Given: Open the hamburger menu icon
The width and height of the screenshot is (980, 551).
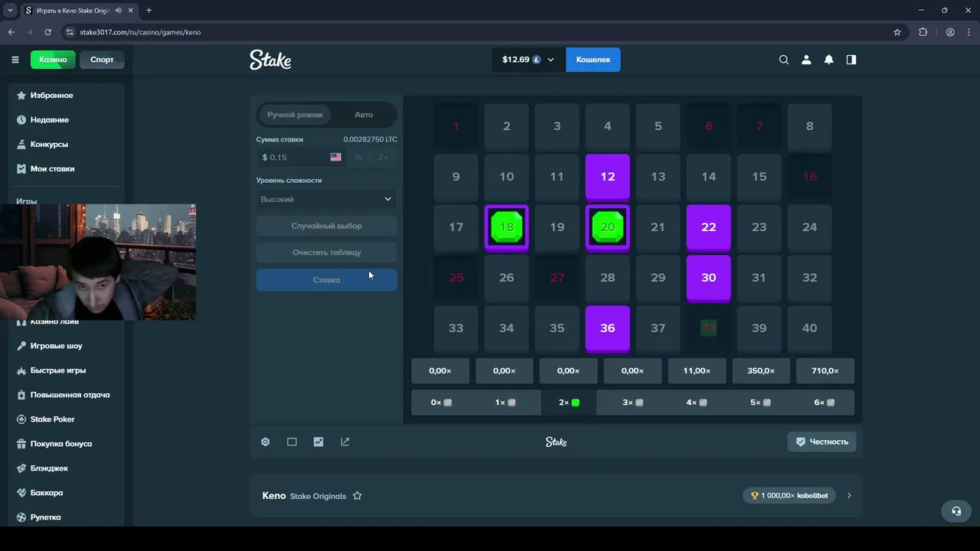Looking at the screenshot, I should pyautogui.click(x=15, y=60).
